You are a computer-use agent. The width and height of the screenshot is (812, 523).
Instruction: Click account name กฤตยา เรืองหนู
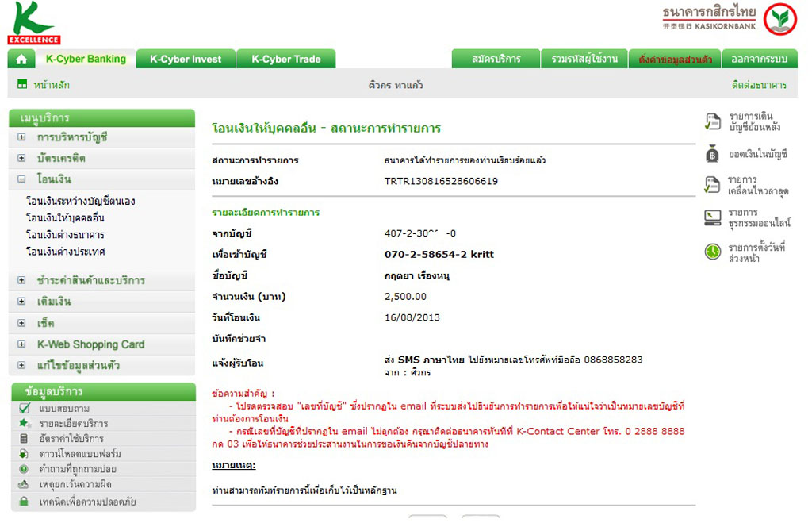417,275
